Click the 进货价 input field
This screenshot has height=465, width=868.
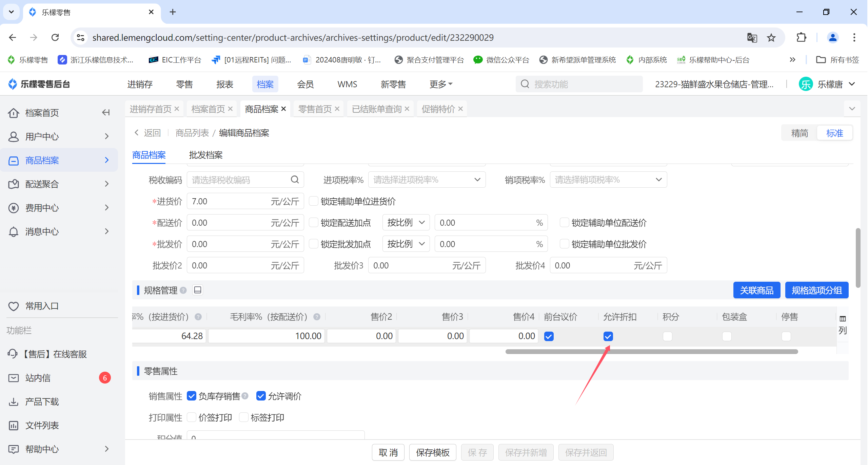(245, 201)
